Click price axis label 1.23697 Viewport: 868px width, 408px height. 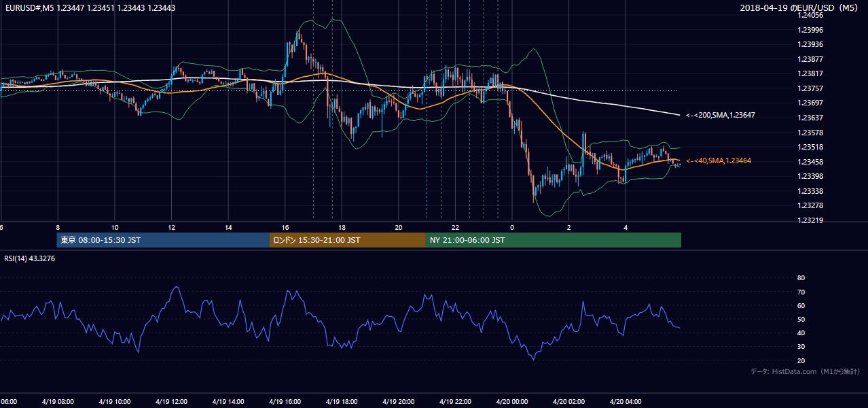[x=812, y=103]
